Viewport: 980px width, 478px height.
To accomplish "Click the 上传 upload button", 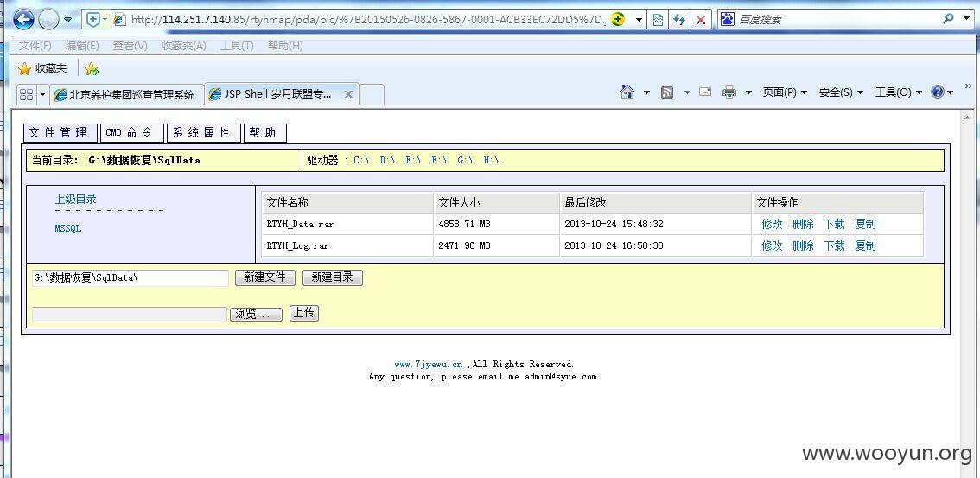I will [x=303, y=313].
